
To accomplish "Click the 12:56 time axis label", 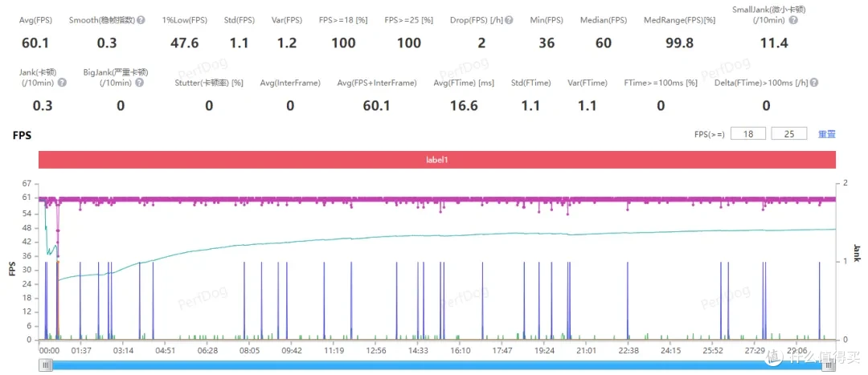I will pos(376,351).
